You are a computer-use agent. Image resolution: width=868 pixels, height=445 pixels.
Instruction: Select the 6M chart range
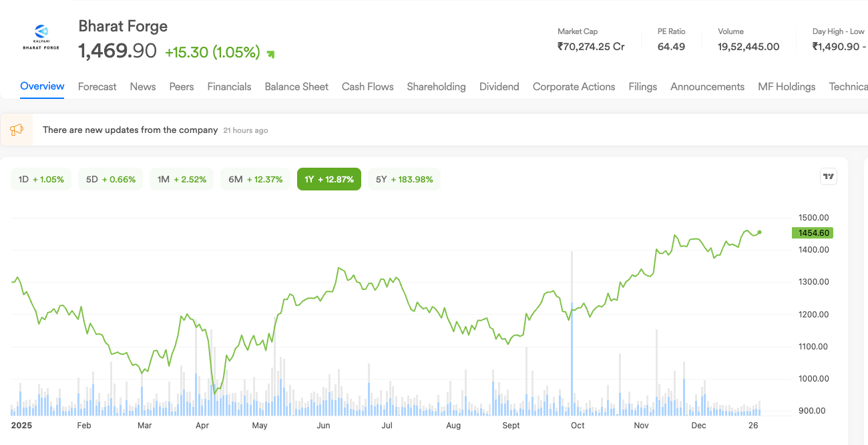pyautogui.click(x=255, y=179)
